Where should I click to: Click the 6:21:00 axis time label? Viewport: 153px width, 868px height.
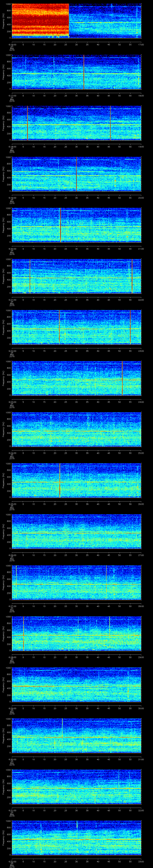12,300
